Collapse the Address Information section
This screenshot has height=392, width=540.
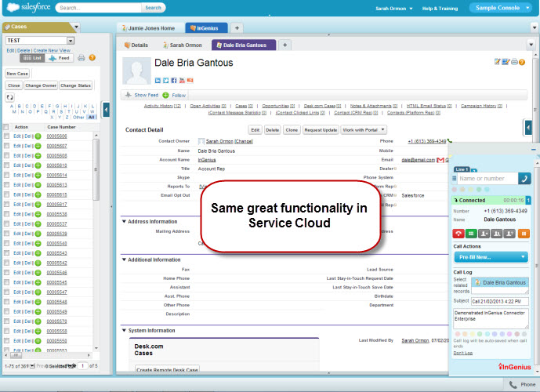coord(124,222)
